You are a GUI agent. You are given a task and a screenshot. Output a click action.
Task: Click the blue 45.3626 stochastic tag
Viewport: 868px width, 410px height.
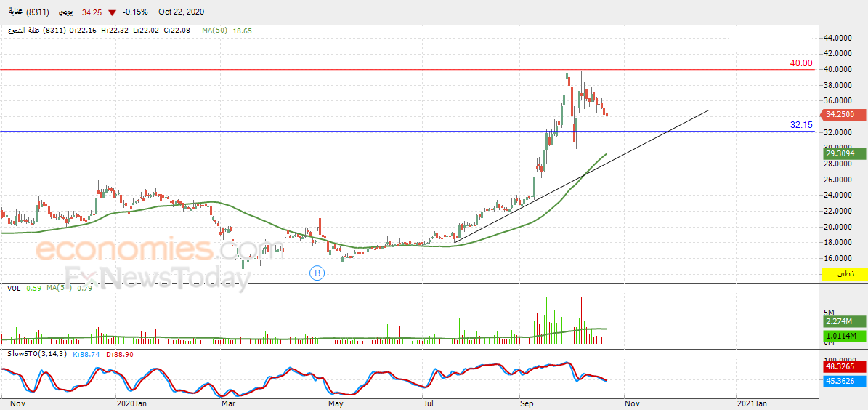coord(845,381)
